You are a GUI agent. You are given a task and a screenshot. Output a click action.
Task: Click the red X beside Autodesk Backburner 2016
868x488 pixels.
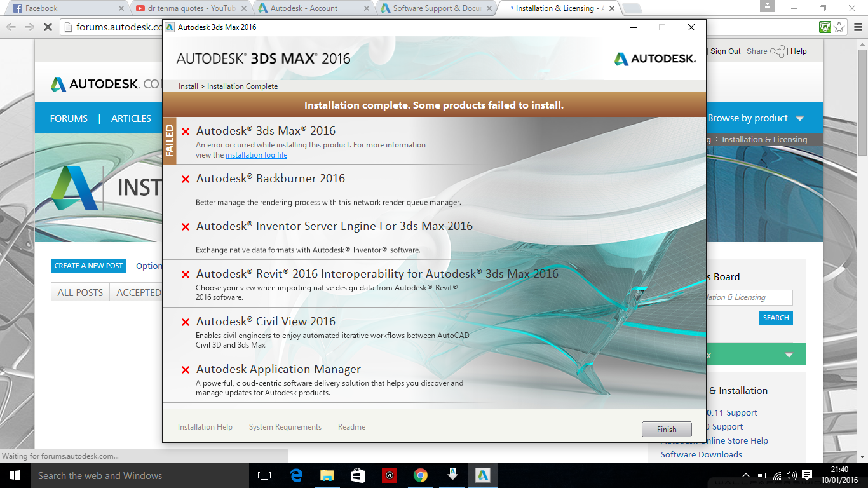pos(186,179)
